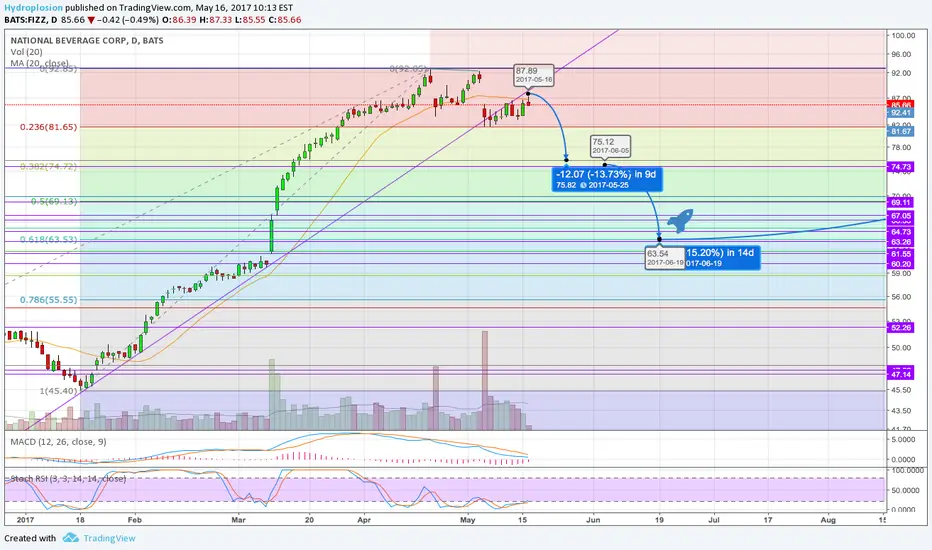
Task: Click the 61.55 price axis tag
Action: click(901, 254)
